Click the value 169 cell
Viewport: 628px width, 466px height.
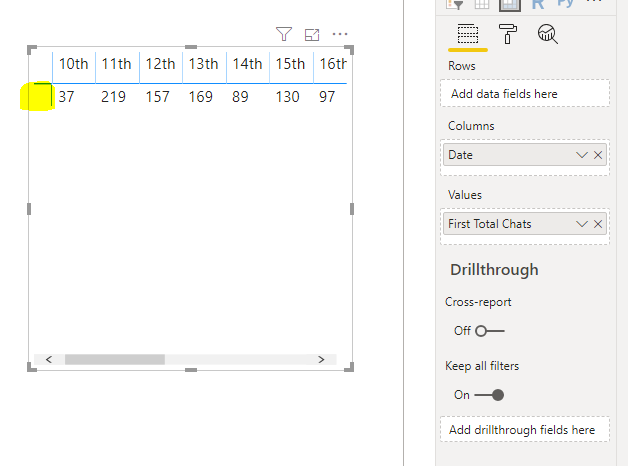pos(201,97)
